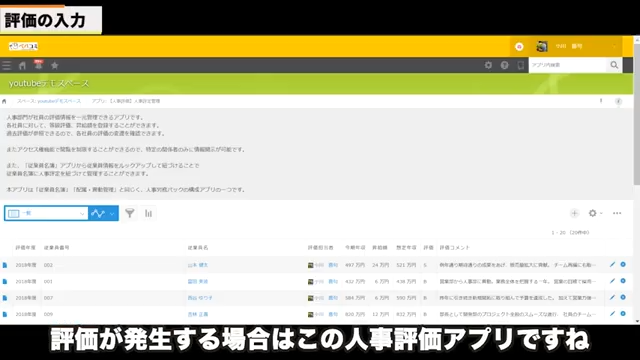The width and height of the screenshot is (640, 360).
Task: Edit row 007 with pencil icon
Action: coord(612,297)
